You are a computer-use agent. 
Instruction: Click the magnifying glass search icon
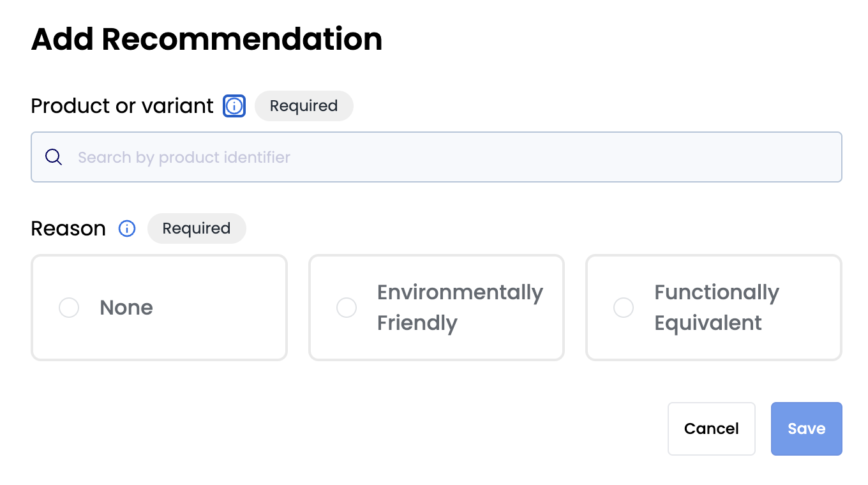click(x=54, y=157)
